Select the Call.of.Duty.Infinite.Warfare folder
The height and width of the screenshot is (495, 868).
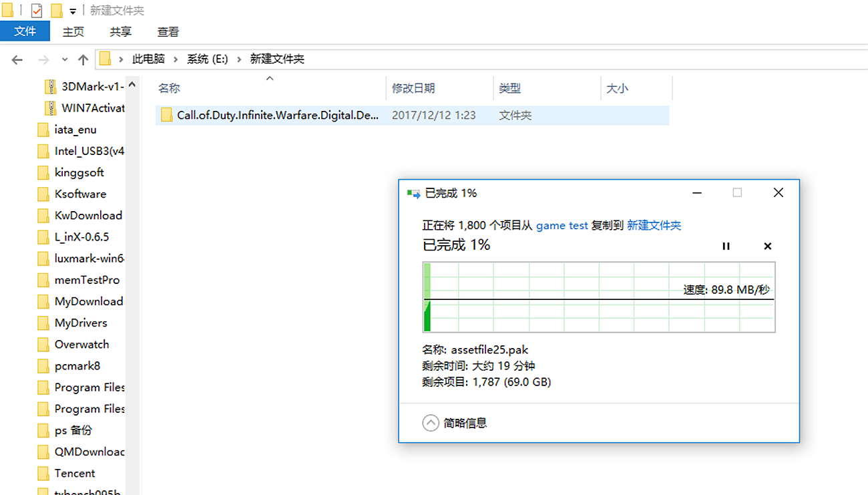pyautogui.click(x=267, y=115)
